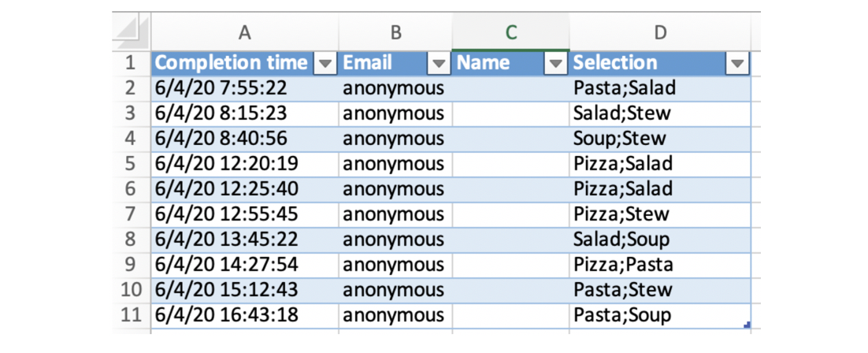The image size is (868, 353).
Task: Click the empty Name cell in row 3
Action: pyautogui.click(x=511, y=113)
